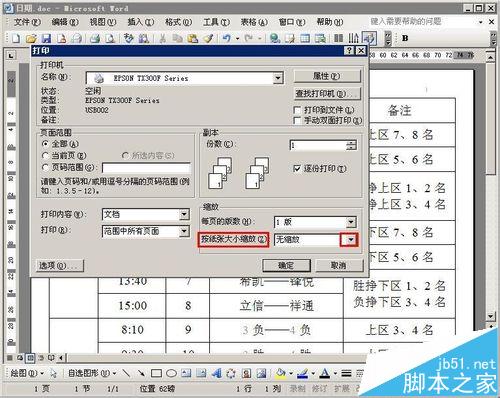Toggle 逐份打印 checkbox
The height and width of the screenshot is (398, 500).
click(297, 168)
